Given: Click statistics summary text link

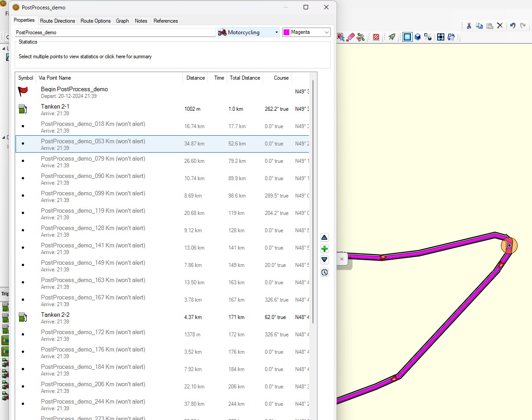Looking at the screenshot, I should click(85, 57).
